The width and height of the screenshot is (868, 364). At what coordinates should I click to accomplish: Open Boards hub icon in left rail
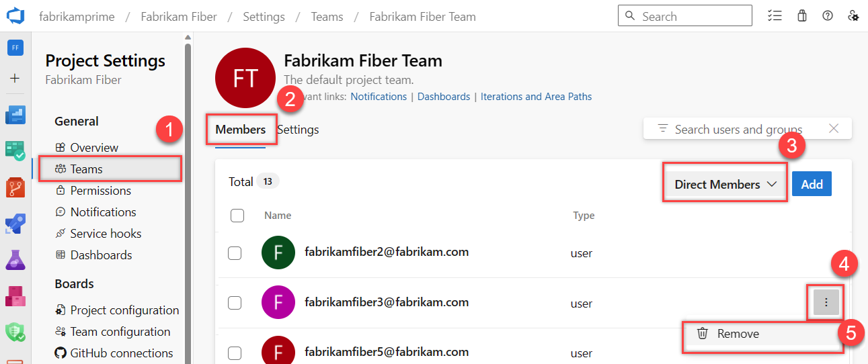pyautogui.click(x=15, y=150)
